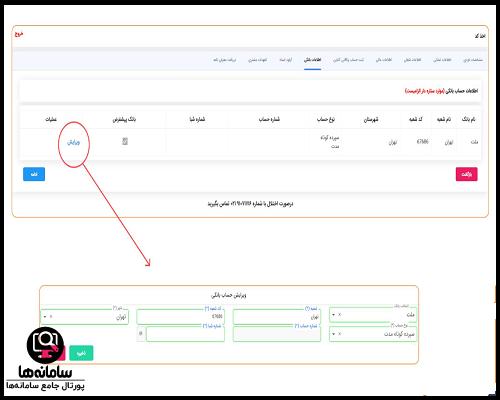Toggle the بانک پیشفرض checkbox in the ملت row
The height and width of the screenshot is (400, 500).
point(125,141)
